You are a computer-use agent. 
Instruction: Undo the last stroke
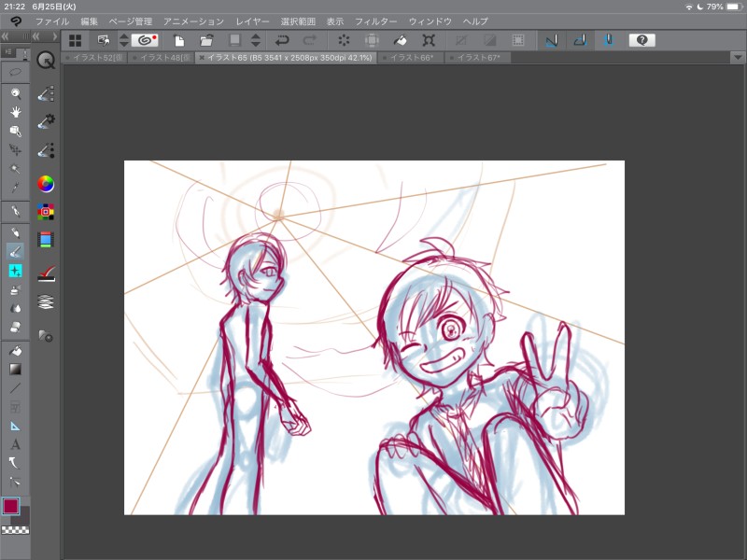282,40
